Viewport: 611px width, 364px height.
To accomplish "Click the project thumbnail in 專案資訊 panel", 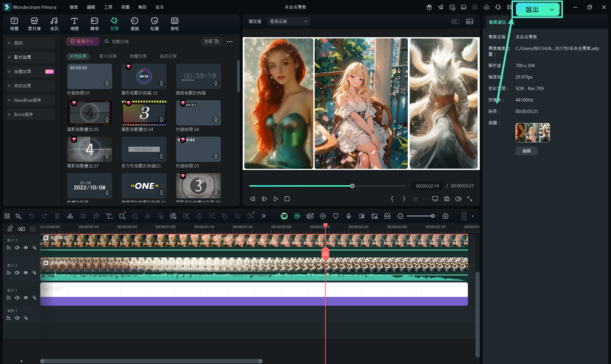I will point(532,133).
